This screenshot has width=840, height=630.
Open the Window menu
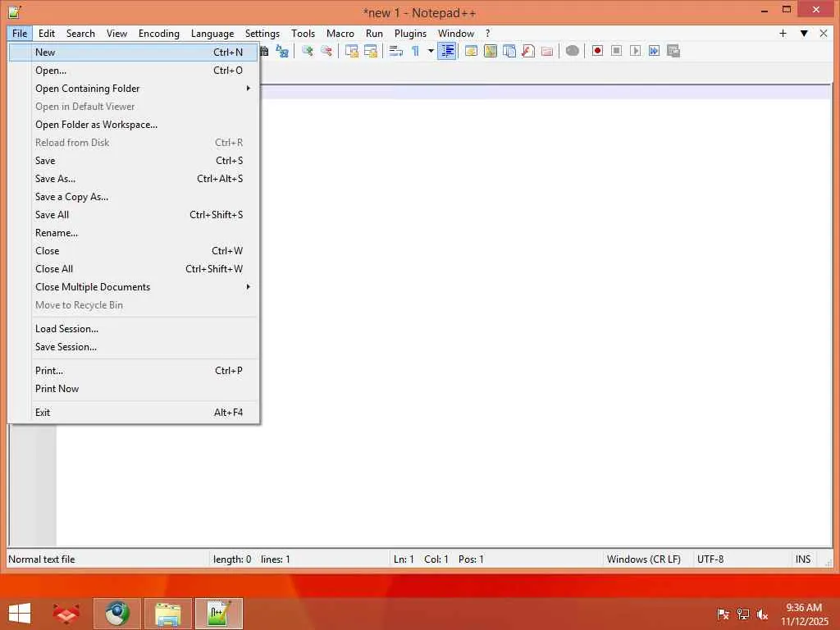click(x=456, y=33)
